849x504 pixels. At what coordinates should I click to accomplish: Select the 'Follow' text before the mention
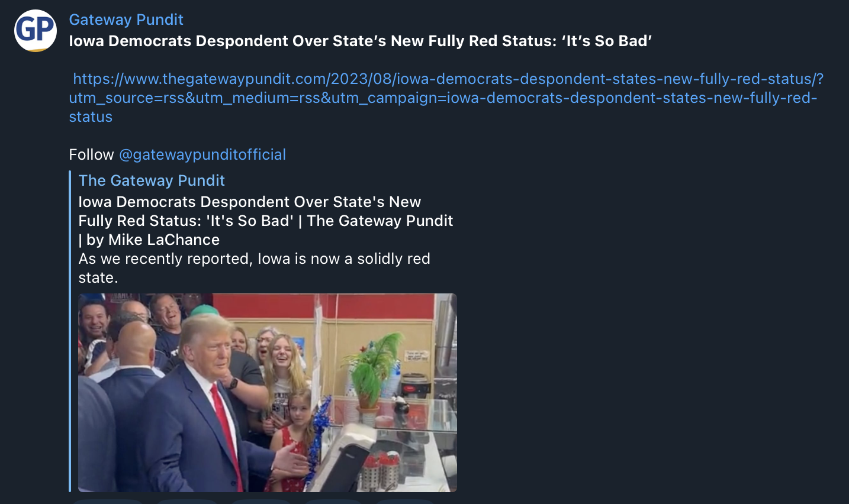(x=91, y=154)
